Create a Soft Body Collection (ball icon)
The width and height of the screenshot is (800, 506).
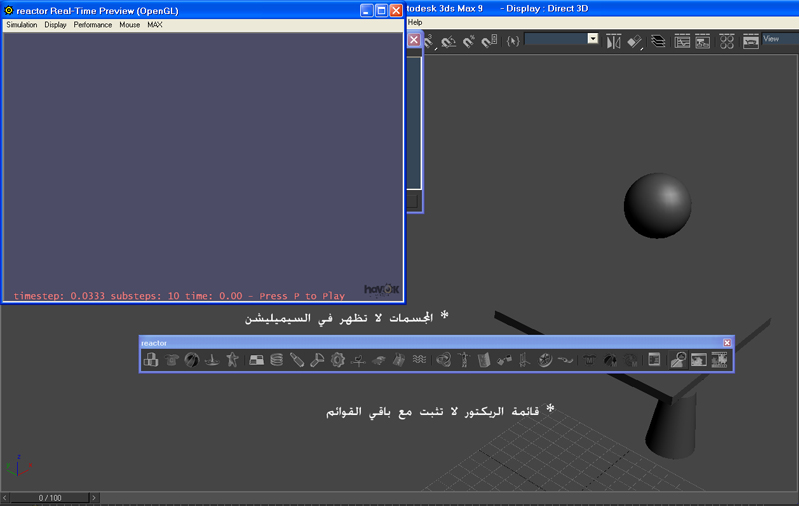click(192, 360)
